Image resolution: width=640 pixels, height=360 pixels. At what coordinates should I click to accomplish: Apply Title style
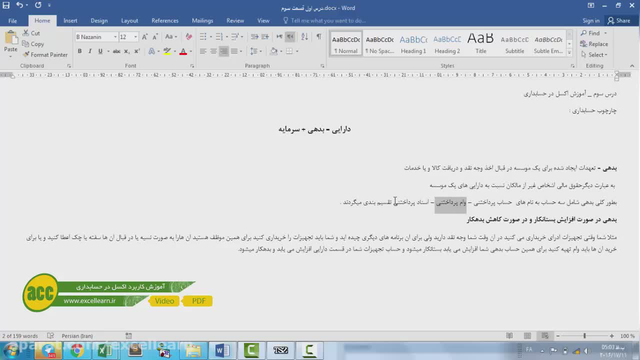481,44
